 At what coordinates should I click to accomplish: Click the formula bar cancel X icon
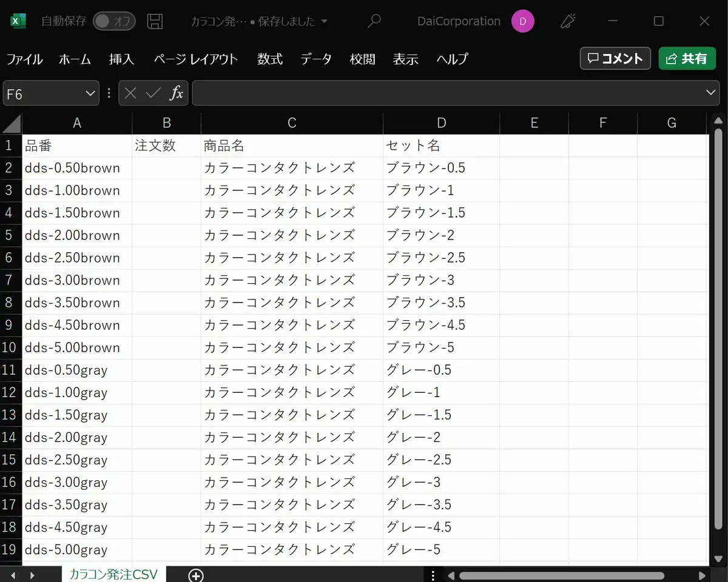pos(130,93)
